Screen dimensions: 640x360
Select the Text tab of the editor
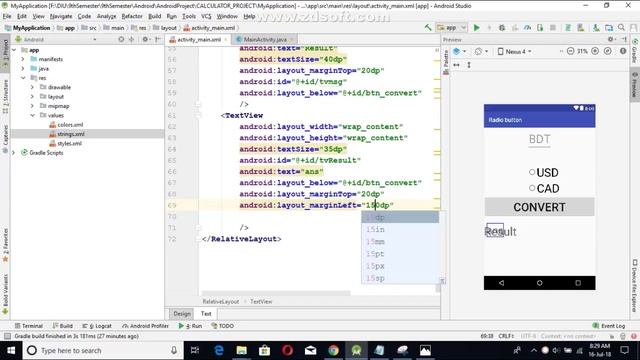(x=206, y=313)
